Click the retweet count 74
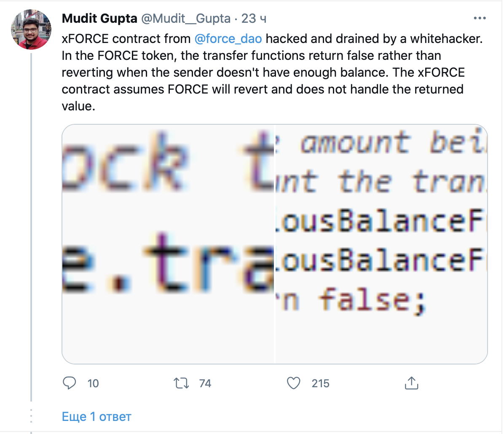Screen dimensions: 504x434 point(205,383)
